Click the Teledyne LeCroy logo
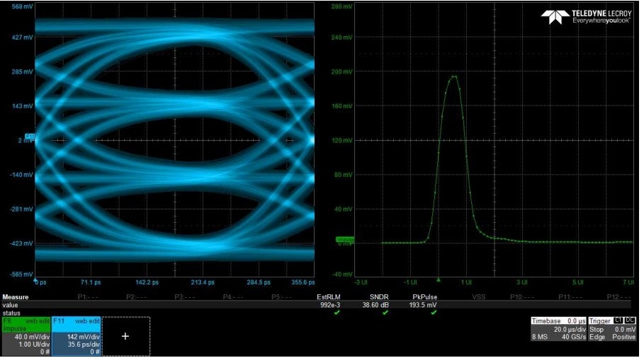 [586, 17]
